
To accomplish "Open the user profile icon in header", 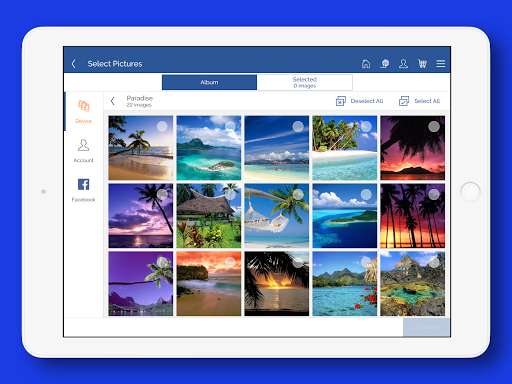I will (x=403, y=64).
